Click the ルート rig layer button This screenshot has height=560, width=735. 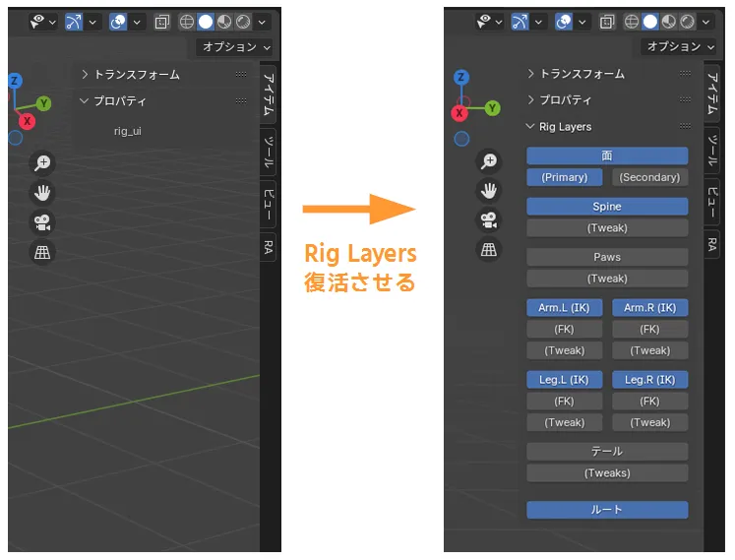(x=607, y=510)
